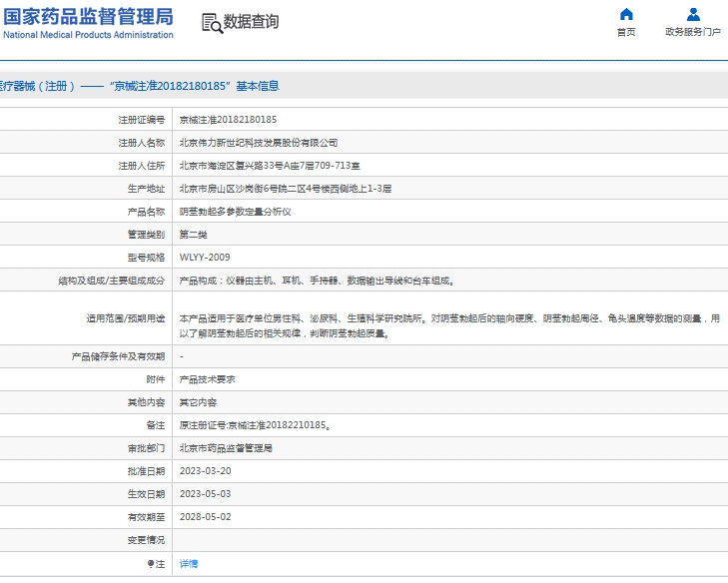Image resolution: width=728 pixels, height=583 pixels.
Task: Click the 生产地址 row label
Action: tap(146, 189)
